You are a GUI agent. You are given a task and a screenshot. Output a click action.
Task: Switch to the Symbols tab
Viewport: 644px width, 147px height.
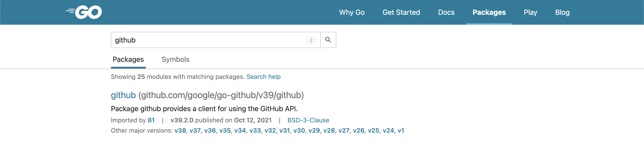176,59
